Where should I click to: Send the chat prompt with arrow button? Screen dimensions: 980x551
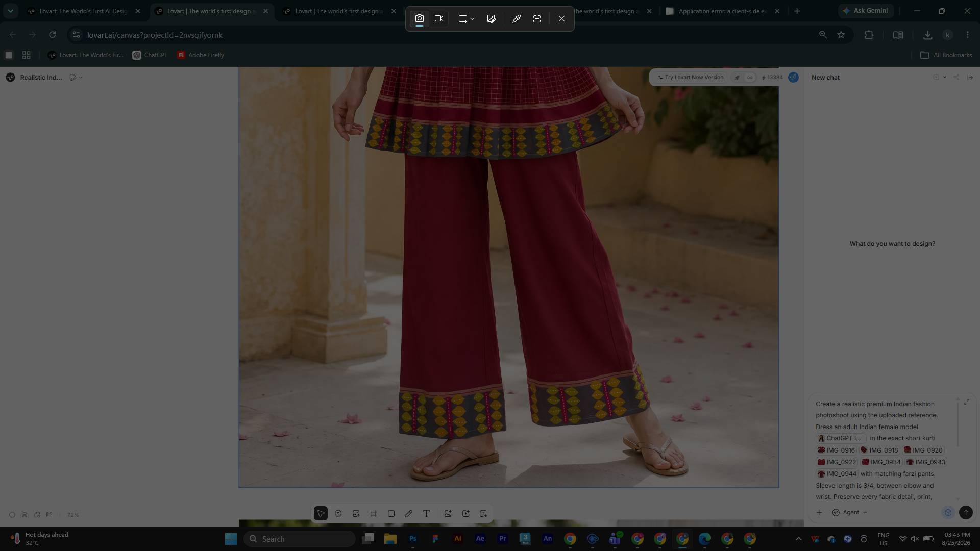click(x=966, y=513)
